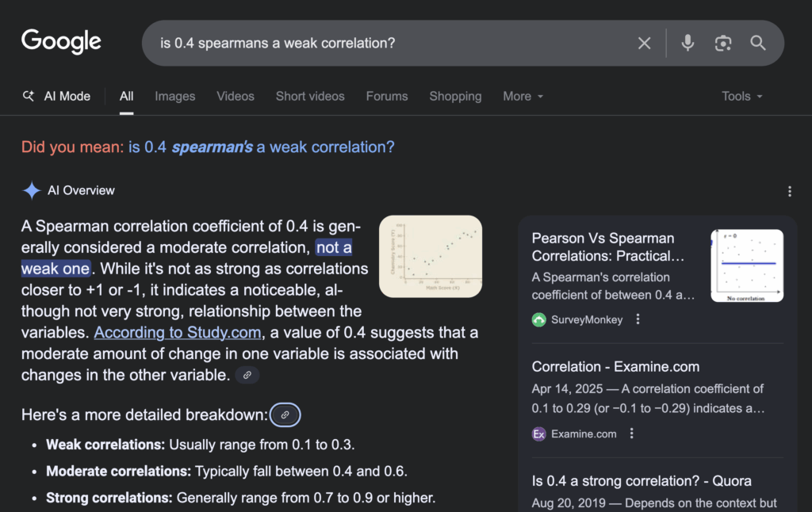812x512 pixels.
Task: Open the AI Overview options three-dot menu
Action: tap(790, 191)
